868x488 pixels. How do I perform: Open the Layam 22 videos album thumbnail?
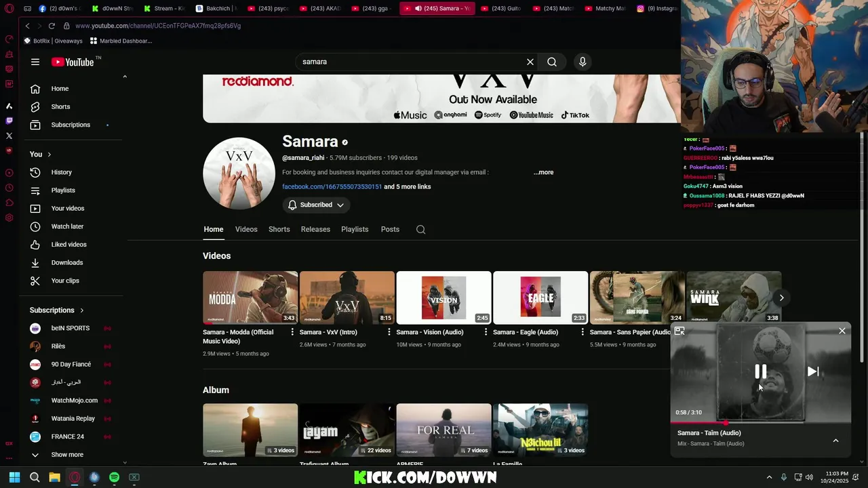347,430
